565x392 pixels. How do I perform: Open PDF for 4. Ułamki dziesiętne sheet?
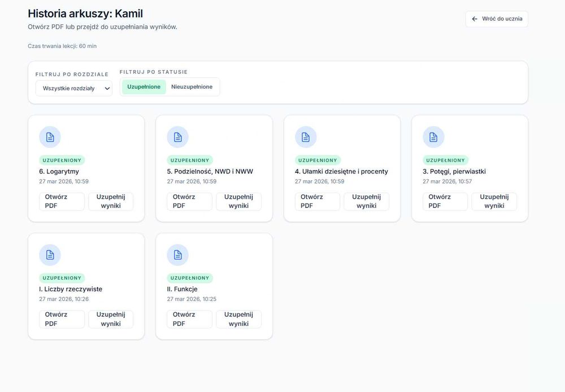click(318, 202)
